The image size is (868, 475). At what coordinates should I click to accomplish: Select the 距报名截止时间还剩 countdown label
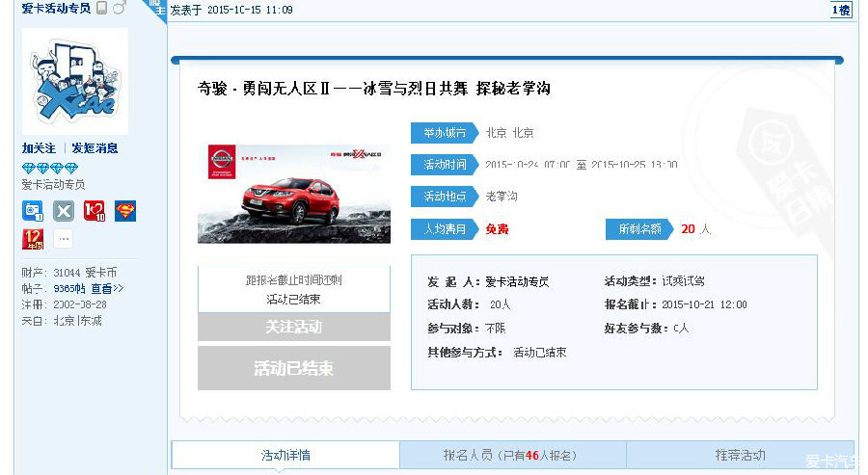[294, 280]
